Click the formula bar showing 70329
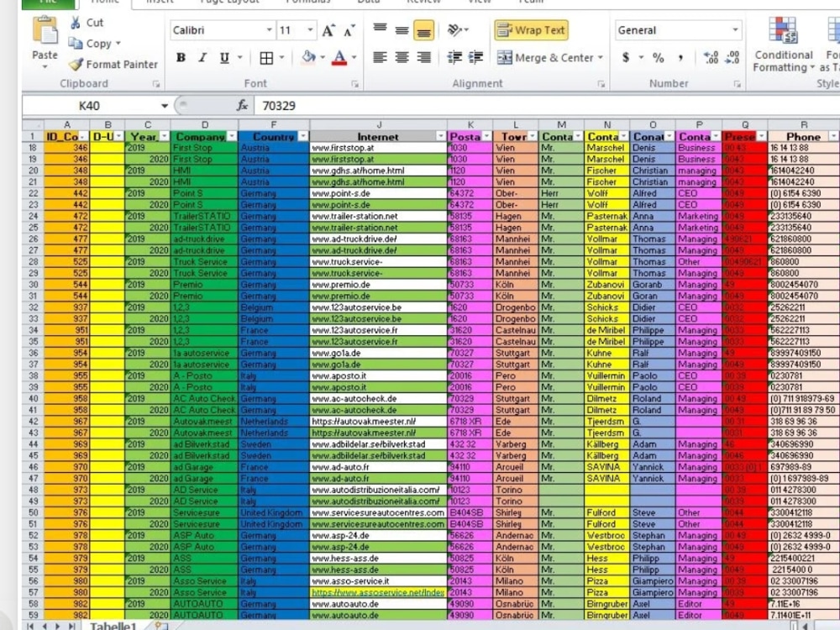The width and height of the screenshot is (840, 630). pyautogui.click(x=547, y=106)
